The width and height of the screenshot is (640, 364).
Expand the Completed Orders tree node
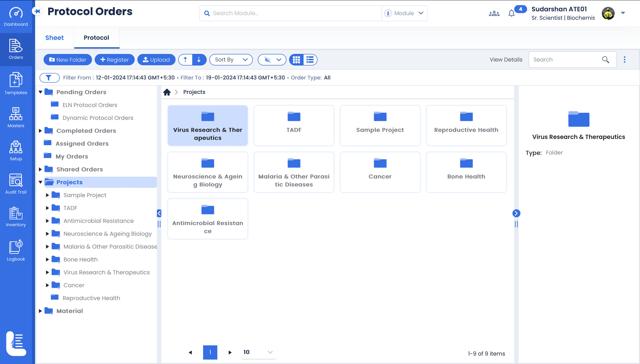click(x=40, y=131)
